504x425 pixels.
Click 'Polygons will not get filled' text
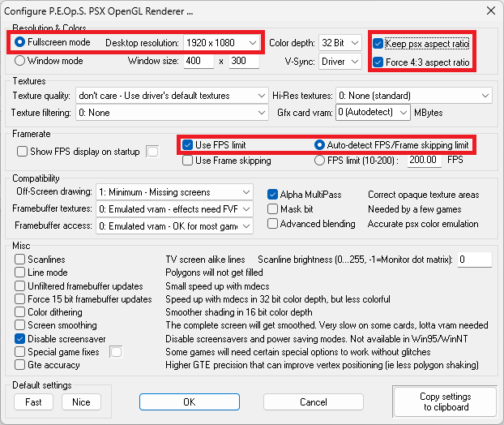[214, 273]
